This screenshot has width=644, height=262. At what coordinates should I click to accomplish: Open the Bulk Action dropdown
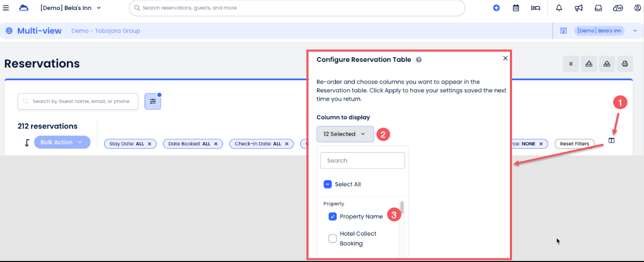pyautogui.click(x=62, y=142)
